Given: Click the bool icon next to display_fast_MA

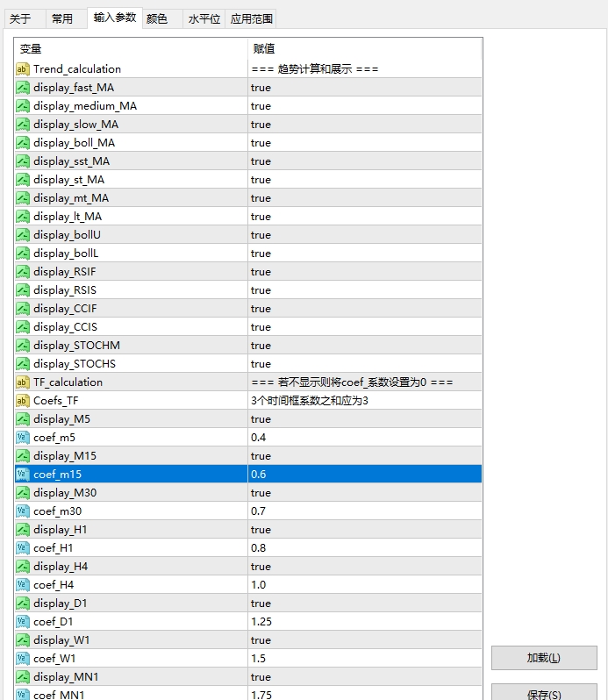Looking at the screenshot, I should 23,88.
